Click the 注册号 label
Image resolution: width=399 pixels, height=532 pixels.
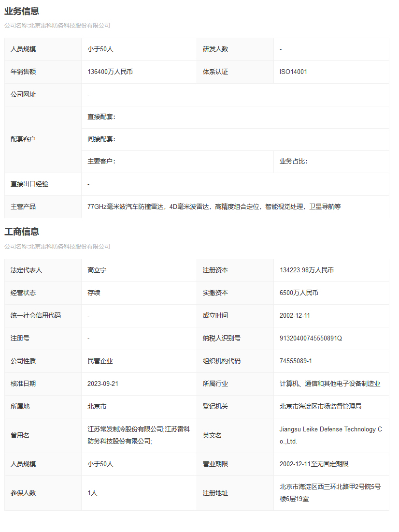coord(20,339)
